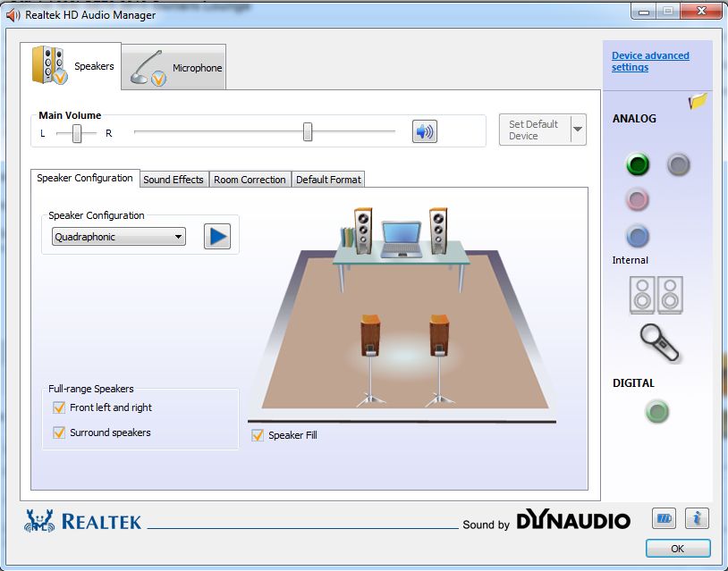Click Device advanced settings link
Screen dimensions: 728x571
tap(650, 62)
